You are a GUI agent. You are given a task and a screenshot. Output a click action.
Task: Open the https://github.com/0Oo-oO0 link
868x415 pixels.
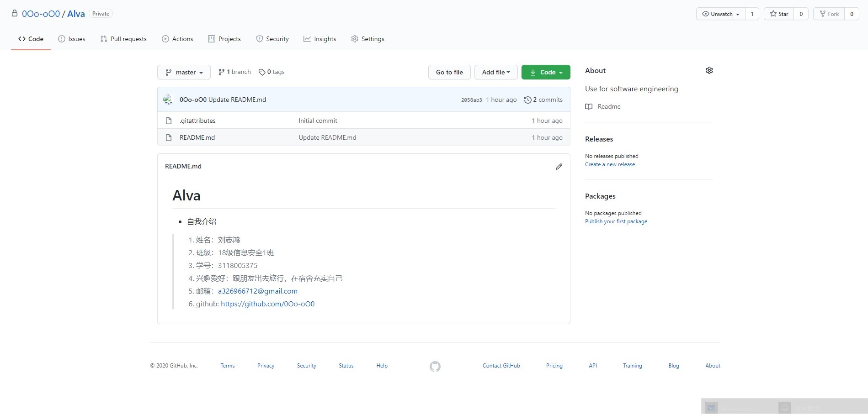(268, 304)
